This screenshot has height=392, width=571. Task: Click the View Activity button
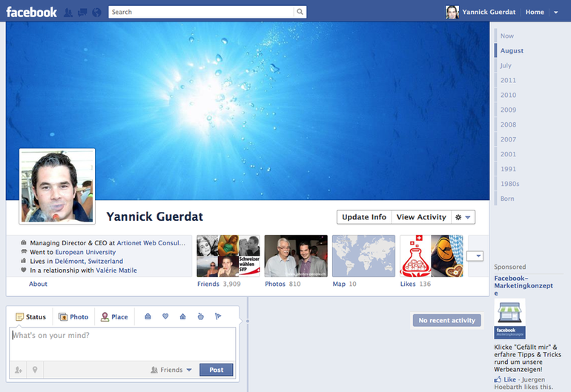pyautogui.click(x=421, y=217)
